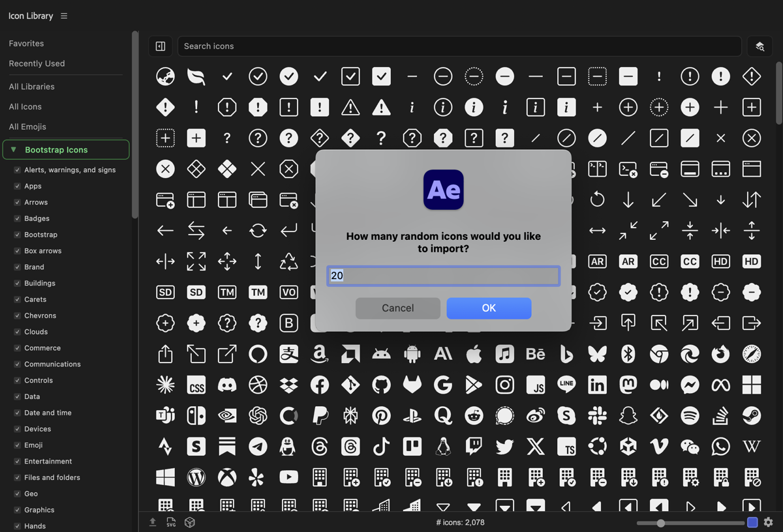The height and width of the screenshot is (532, 783).
Task: Uncheck the Alerts, warnings, and signs category
Action: pos(17,170)
